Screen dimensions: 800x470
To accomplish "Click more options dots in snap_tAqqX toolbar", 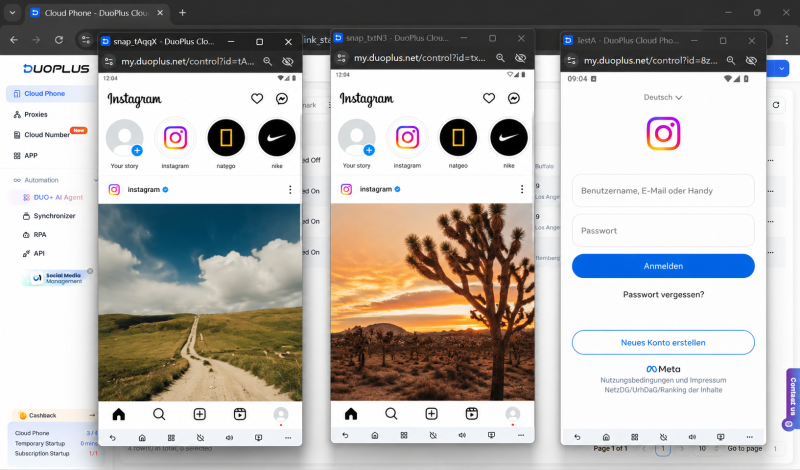I will (x=288, y=438).
